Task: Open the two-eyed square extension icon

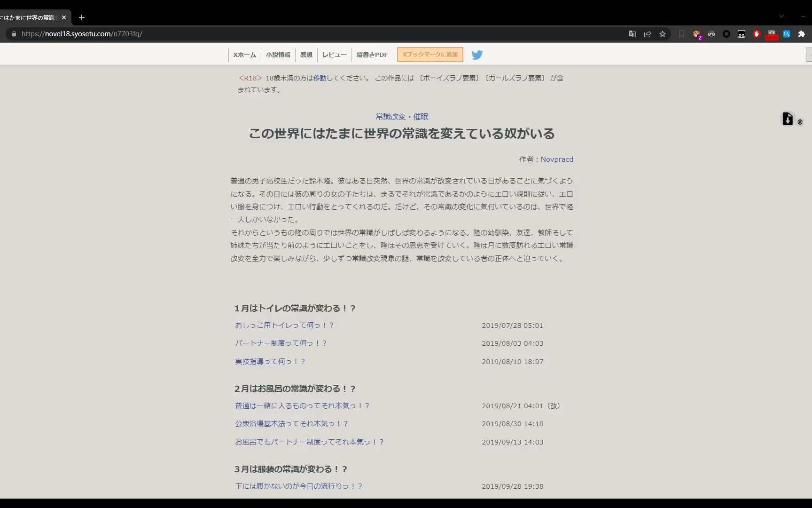Action: [x=742, y=34]
